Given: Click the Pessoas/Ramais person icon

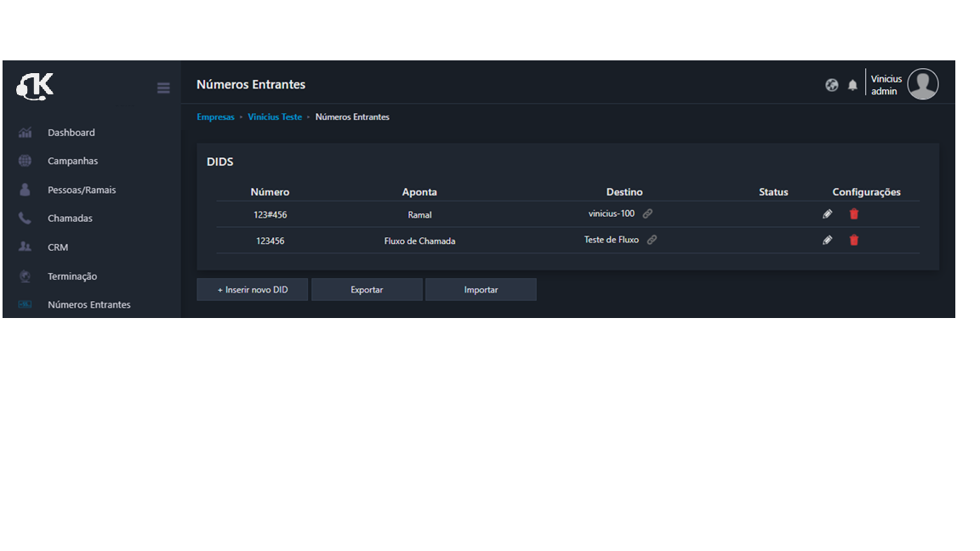Looking at the screenshot, I should pos(25,190).
